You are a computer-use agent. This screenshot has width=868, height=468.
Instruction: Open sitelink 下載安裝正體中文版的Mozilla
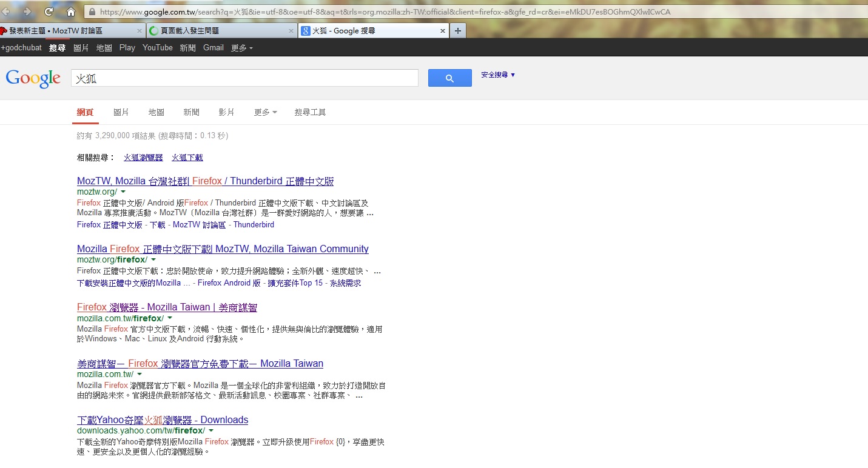coord(133,283)
